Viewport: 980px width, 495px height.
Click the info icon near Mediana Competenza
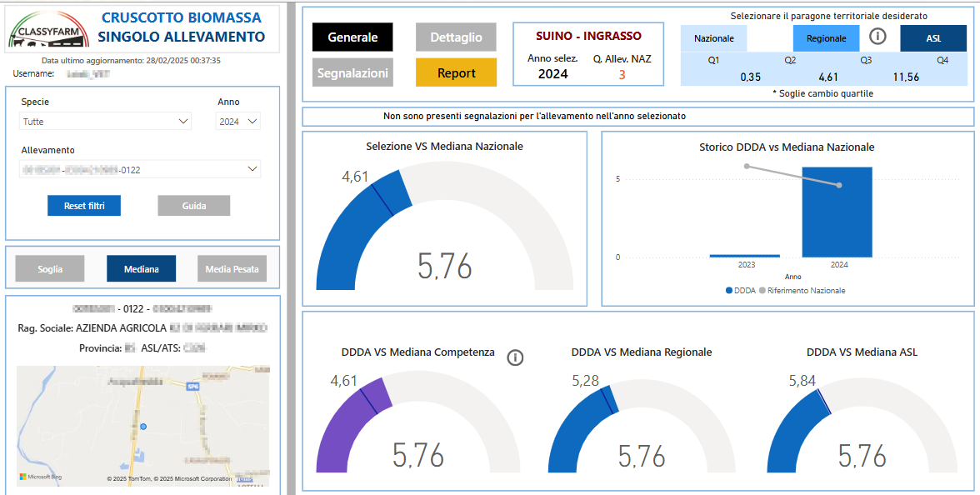tap(515, 357)
